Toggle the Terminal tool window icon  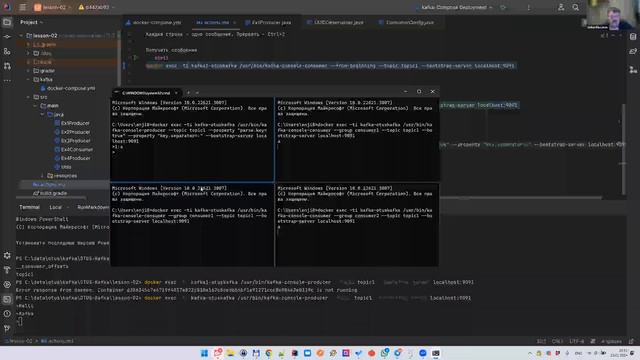pyautogui.click(x=7, y=299)
